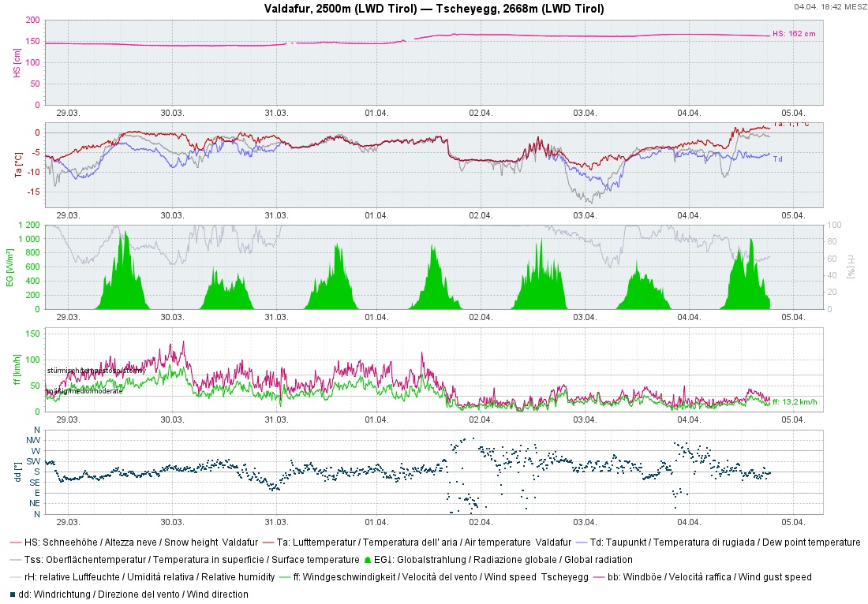Viewport: 868px width, 604px height.
Task: Click the dark square Wind direction legend marker
Action: [12, 595]
